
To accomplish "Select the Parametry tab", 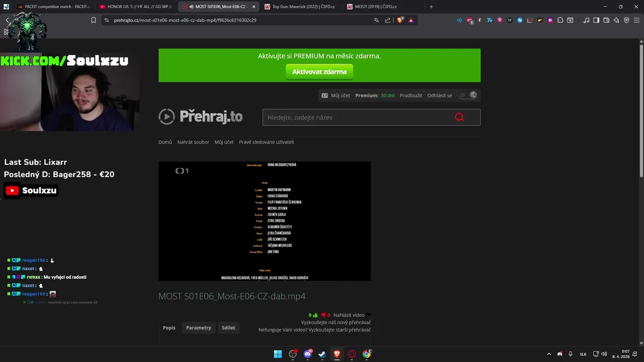I will point(199,328).
